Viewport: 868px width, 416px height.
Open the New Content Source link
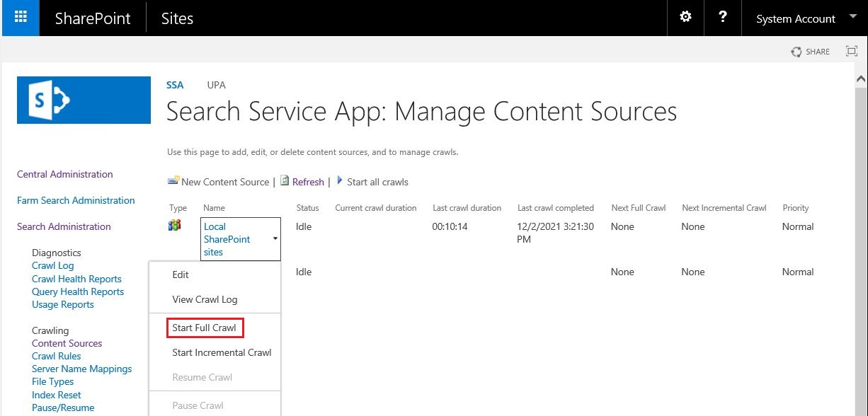coord(225,182)
